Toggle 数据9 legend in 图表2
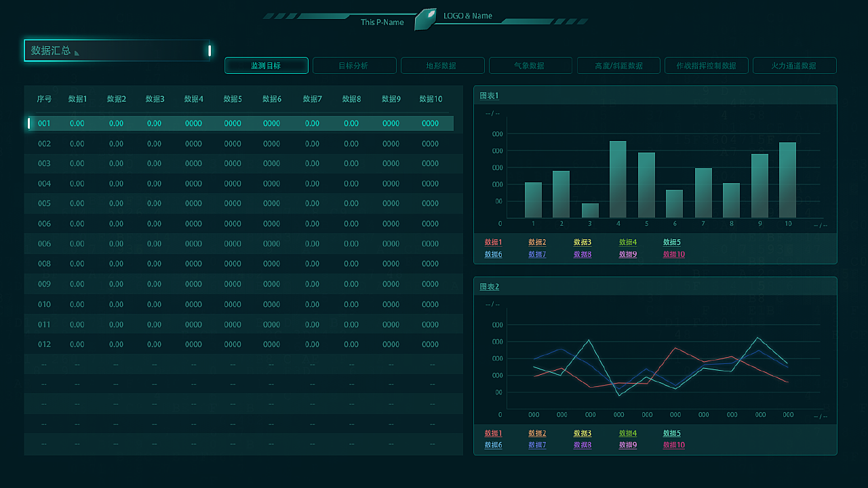Viewport: 868px width, 488px height. click(628, 445)
